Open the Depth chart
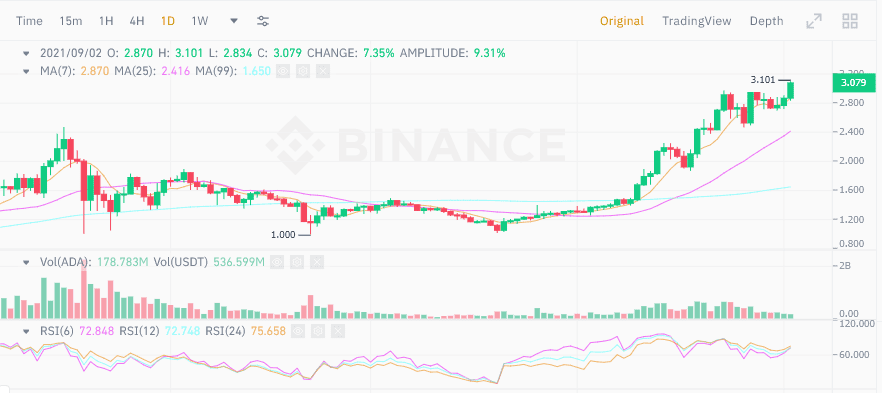Viewport: 882px width, 393px height. pos(766,21)
